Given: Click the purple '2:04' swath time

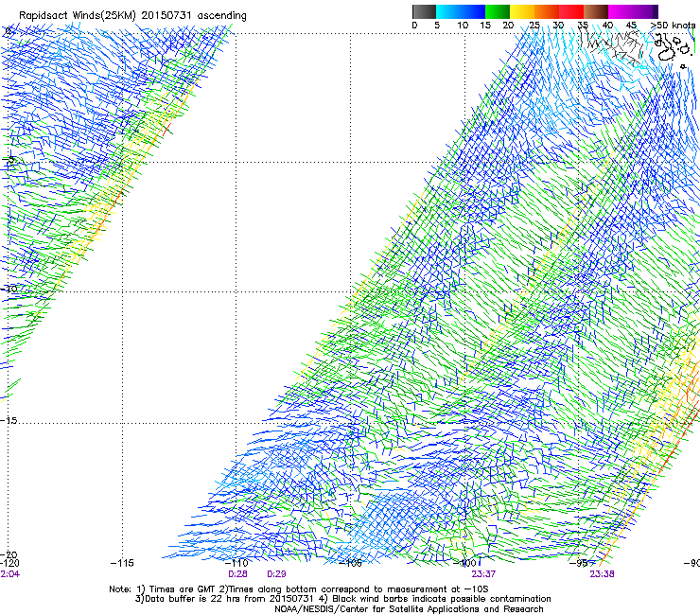Looking at the screenshot, I should point(9,574).
